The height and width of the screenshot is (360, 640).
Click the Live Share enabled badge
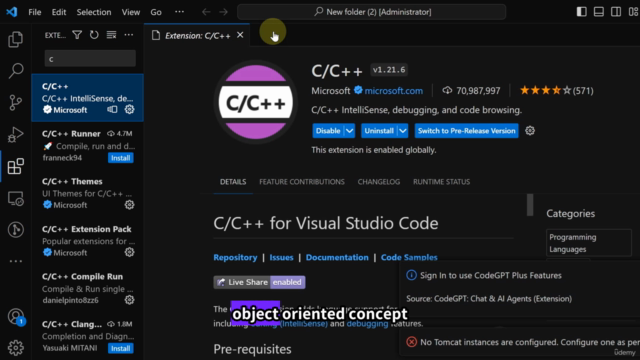[259, 282]
